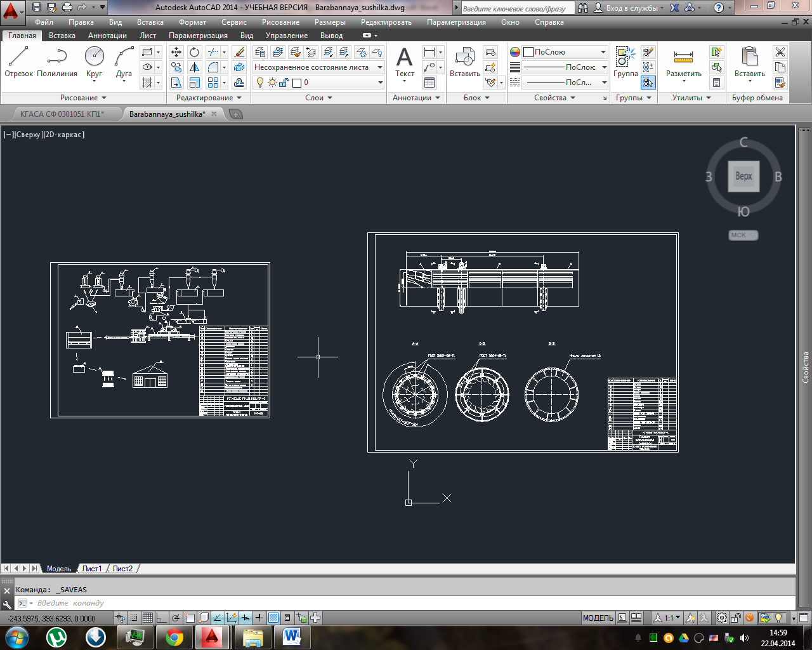Switch to the Параметризация ribbon tab
This screenshot has height=650, width=812.
point(198,36)
